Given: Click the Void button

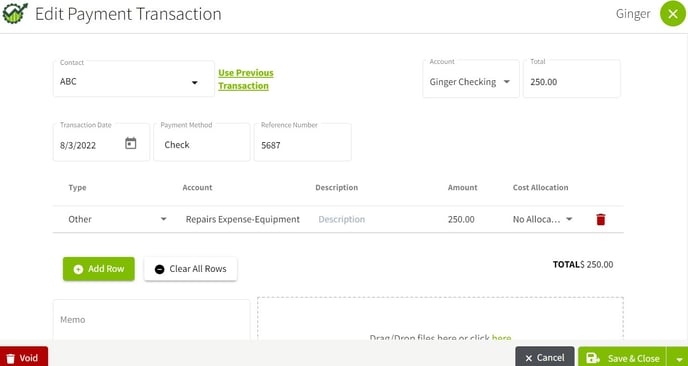Looking at the screenshot, I should tap(24, 358).
